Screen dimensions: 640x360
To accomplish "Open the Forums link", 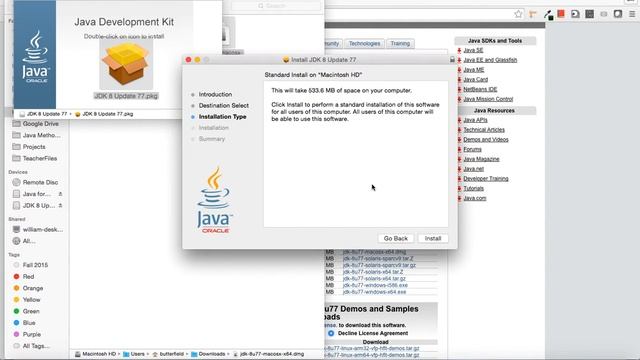I will pos(472,149).
